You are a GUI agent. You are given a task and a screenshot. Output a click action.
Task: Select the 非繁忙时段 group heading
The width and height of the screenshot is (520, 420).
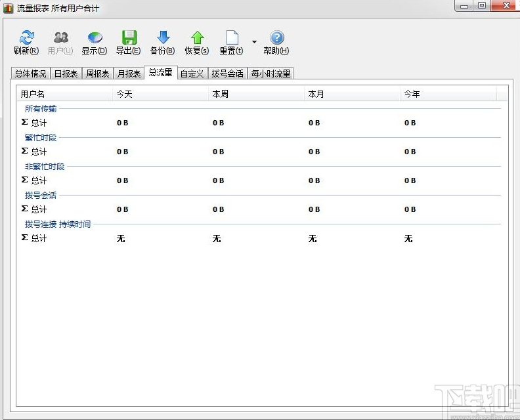pos(45,167)
